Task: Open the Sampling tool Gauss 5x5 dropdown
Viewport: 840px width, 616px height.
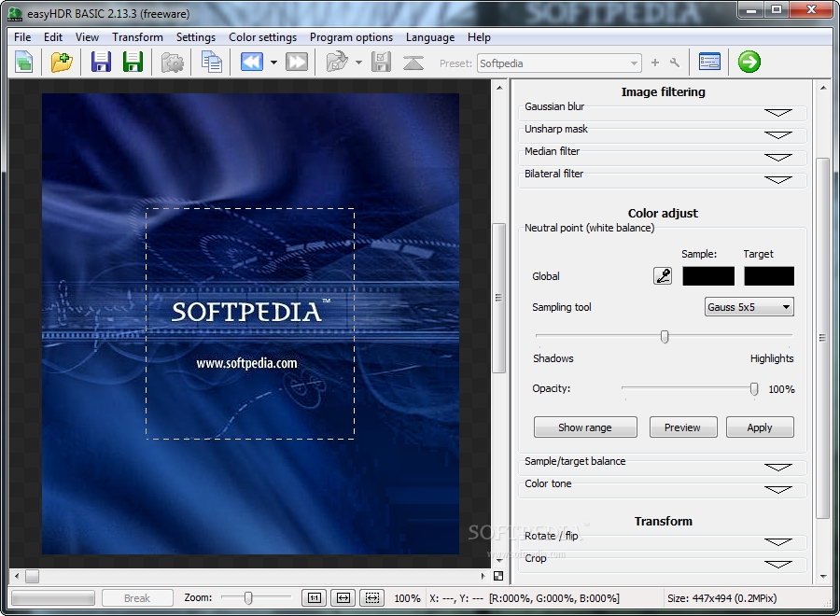Action: (x=749, y=307)
